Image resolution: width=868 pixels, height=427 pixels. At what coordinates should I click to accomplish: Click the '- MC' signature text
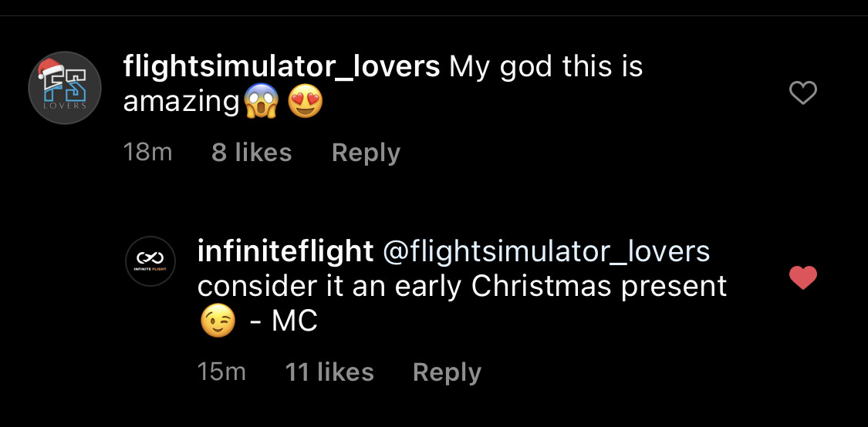(x=284, y=321)
